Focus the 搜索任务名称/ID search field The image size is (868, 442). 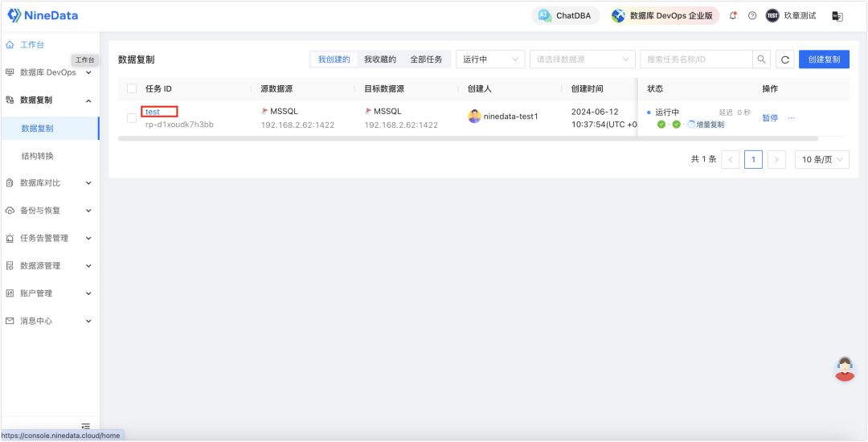click(x=696, y=59)
